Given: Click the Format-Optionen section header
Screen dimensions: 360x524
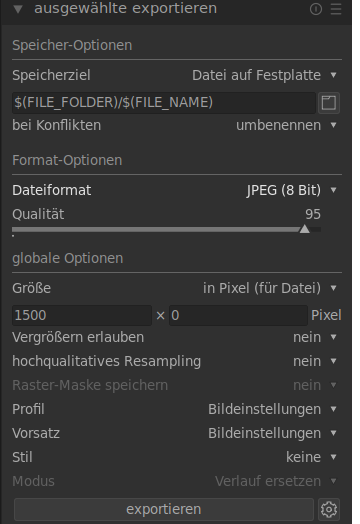Looking at the screenshot, I should pos(67,160).
